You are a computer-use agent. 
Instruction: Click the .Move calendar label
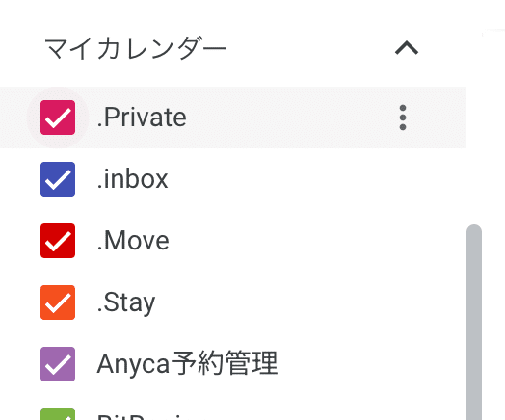click(x=133, y=241)
